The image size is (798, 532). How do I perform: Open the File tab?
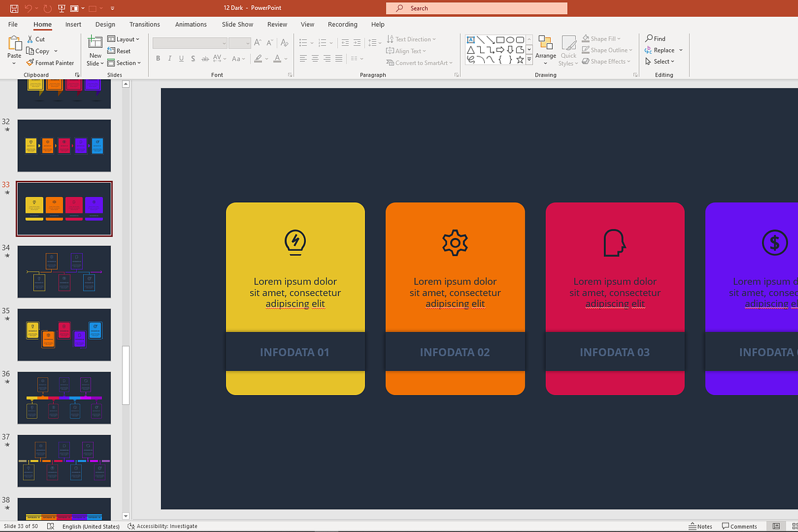[13, 25]
